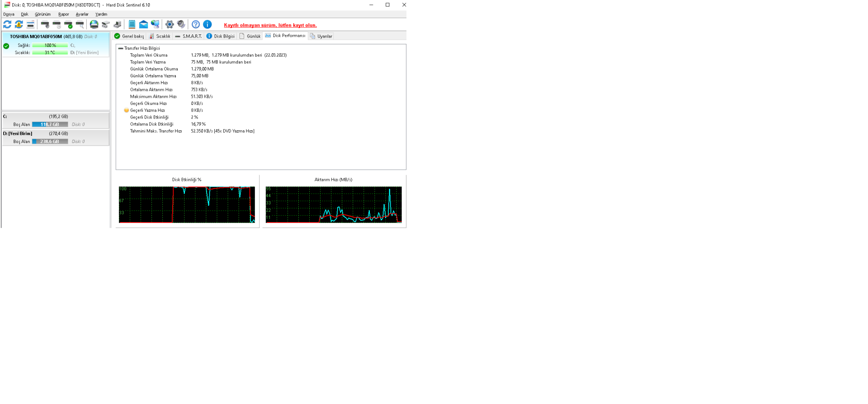Open the Dosya menu

pos(9,14)
